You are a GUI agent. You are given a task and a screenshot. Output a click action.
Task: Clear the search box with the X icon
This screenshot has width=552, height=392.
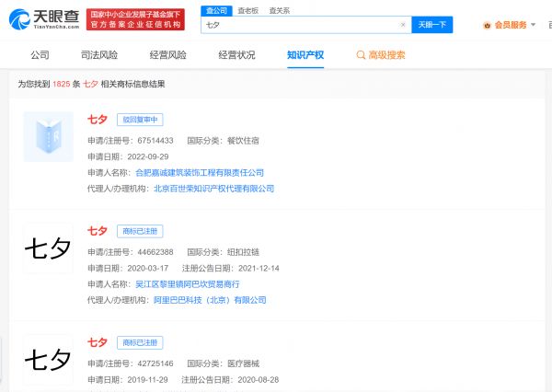click(402, 26)
